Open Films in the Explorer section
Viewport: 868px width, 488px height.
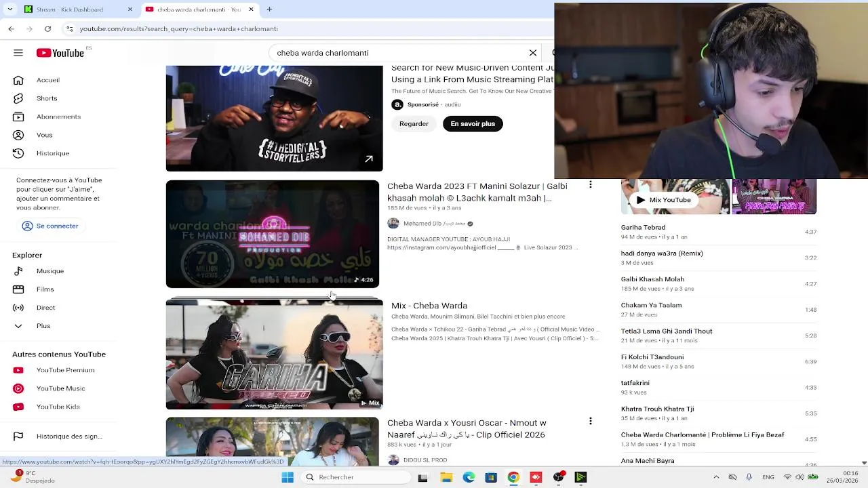(45, 289)
